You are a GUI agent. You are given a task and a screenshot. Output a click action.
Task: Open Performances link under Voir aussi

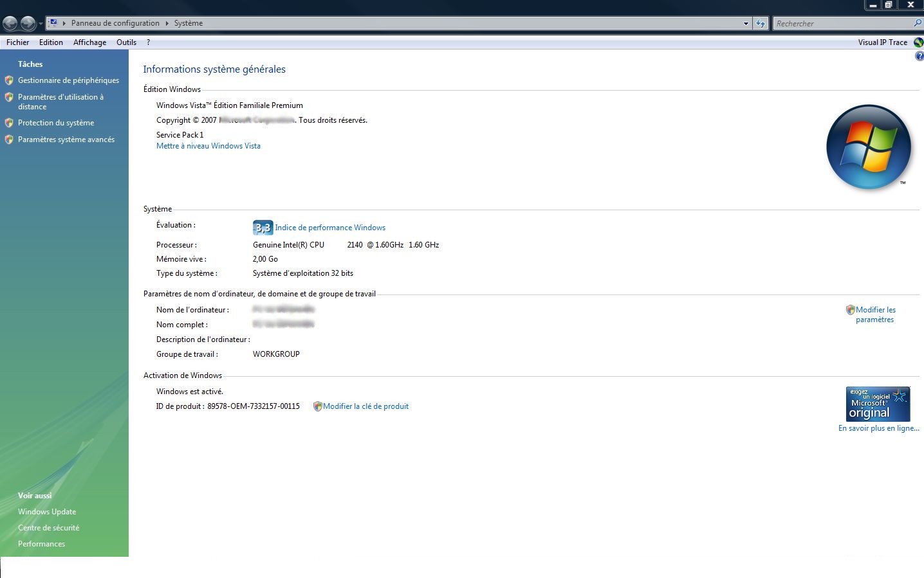coord(42,544)
